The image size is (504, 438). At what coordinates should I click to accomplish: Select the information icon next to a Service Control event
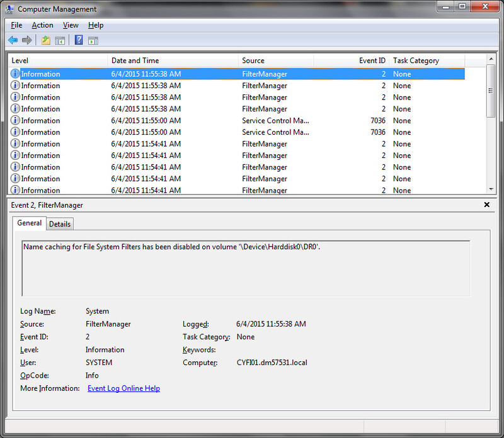point(14,120)
